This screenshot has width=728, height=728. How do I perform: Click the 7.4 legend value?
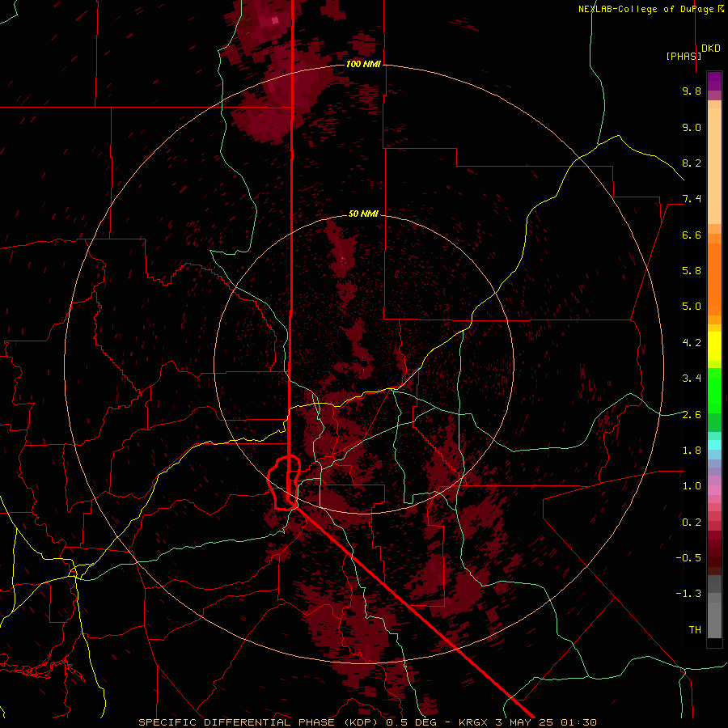point(692,199)
